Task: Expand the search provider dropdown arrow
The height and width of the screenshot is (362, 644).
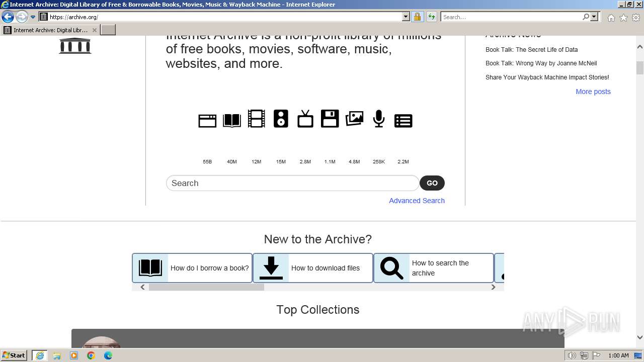Action: click(594, 17)
